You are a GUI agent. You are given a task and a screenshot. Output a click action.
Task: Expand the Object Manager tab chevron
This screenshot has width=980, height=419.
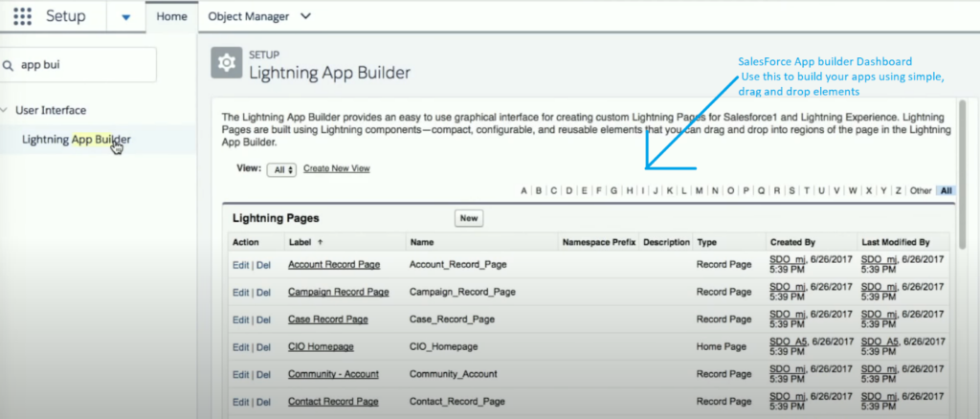click(305, 16)
